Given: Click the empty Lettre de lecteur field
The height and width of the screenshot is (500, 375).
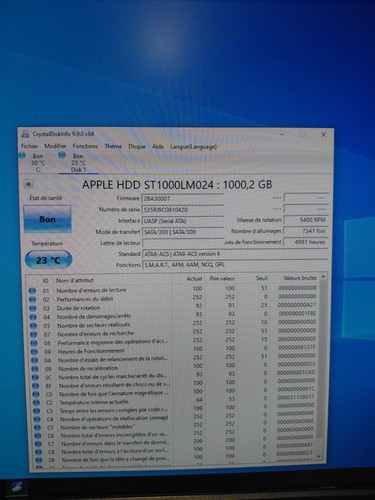Looking at the screenshot, I should tap(183, 243).
